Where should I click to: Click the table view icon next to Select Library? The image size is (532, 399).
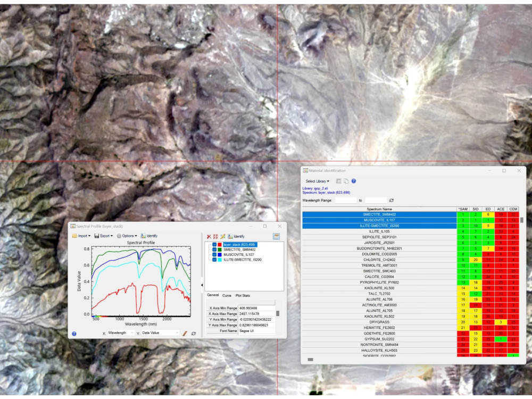coord(338,181)
